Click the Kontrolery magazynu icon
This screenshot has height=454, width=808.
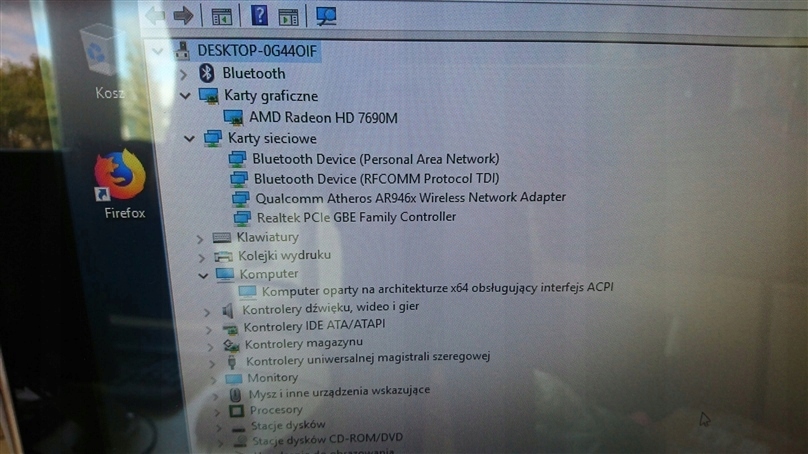231,344
